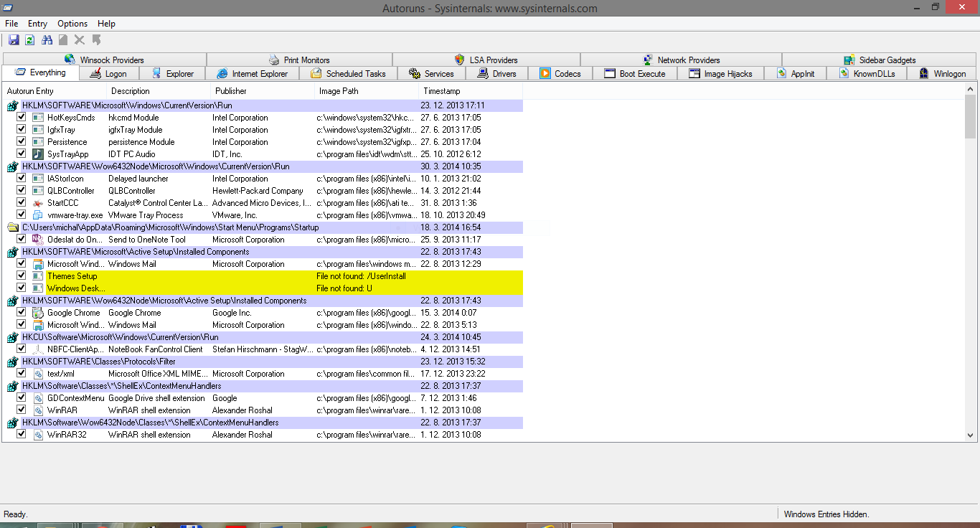Screen dimensions: 980x528
Task: Uncheck the Themes Setup entry
Action: coord(22,275)
